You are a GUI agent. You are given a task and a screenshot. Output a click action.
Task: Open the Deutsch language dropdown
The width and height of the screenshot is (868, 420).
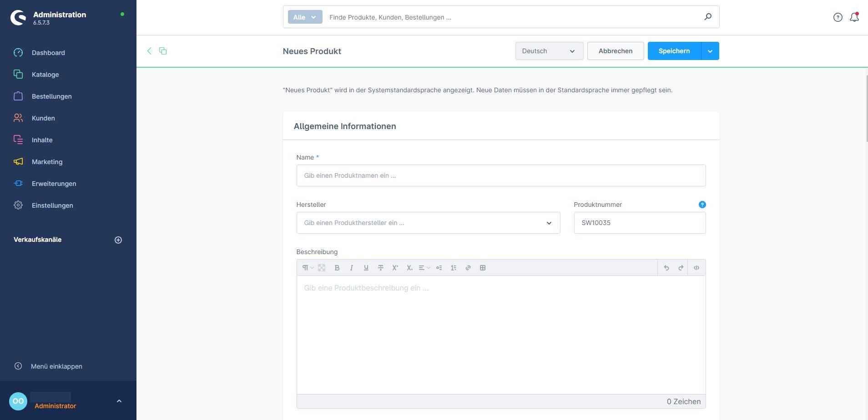549,51
